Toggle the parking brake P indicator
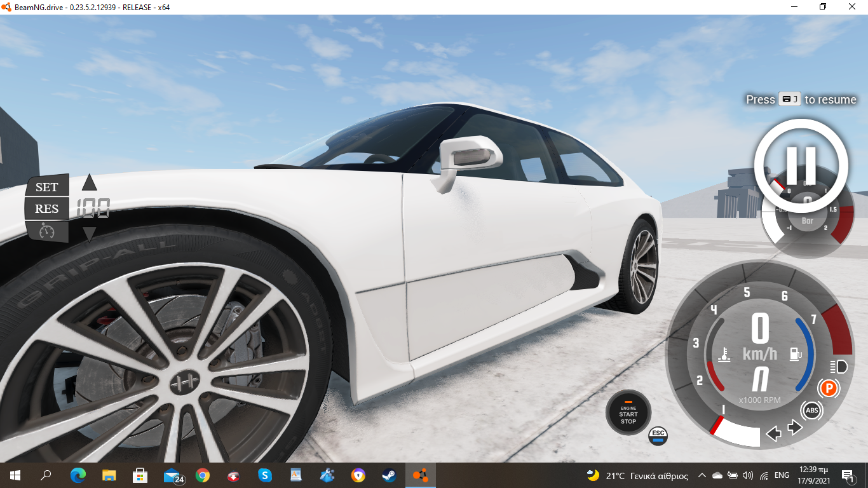This screenshot has width=868, height=488. coord(829,387)
